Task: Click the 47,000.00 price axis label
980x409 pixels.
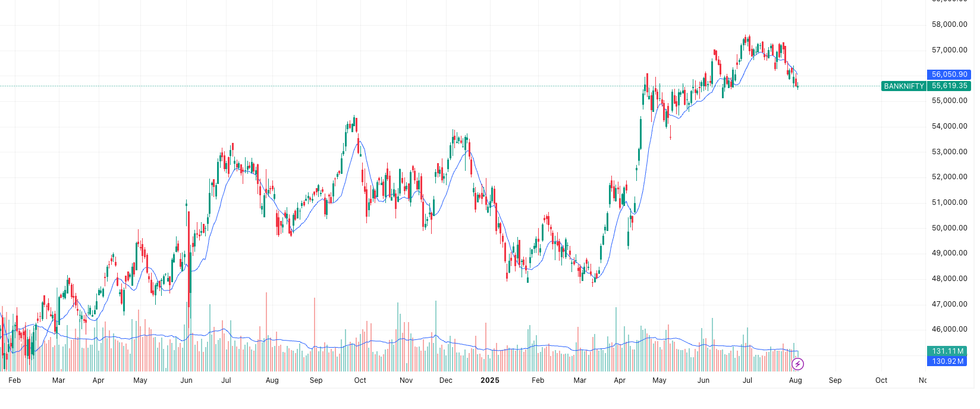Action: (949, 304)
